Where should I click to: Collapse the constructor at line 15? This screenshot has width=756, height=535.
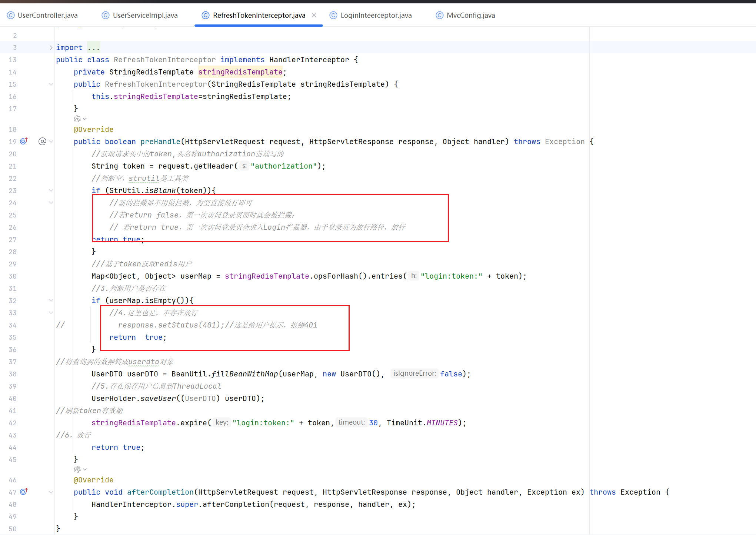[51, 84]
